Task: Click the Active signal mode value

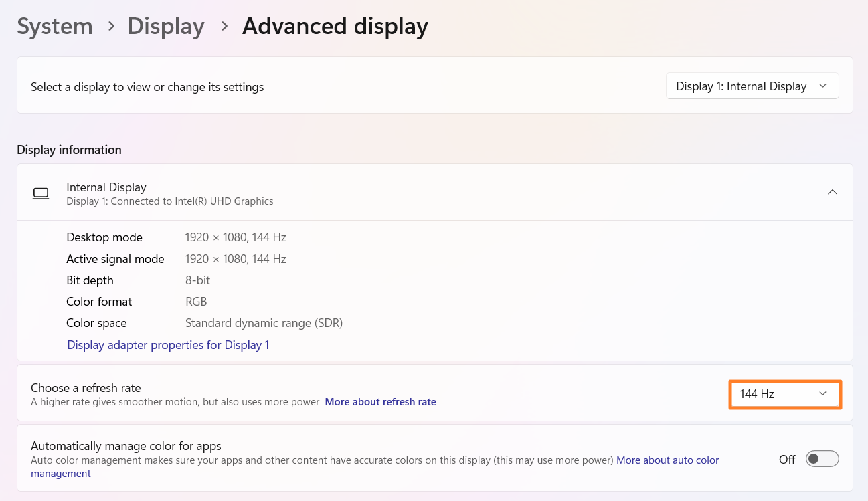Action: [x=236, y=259]
